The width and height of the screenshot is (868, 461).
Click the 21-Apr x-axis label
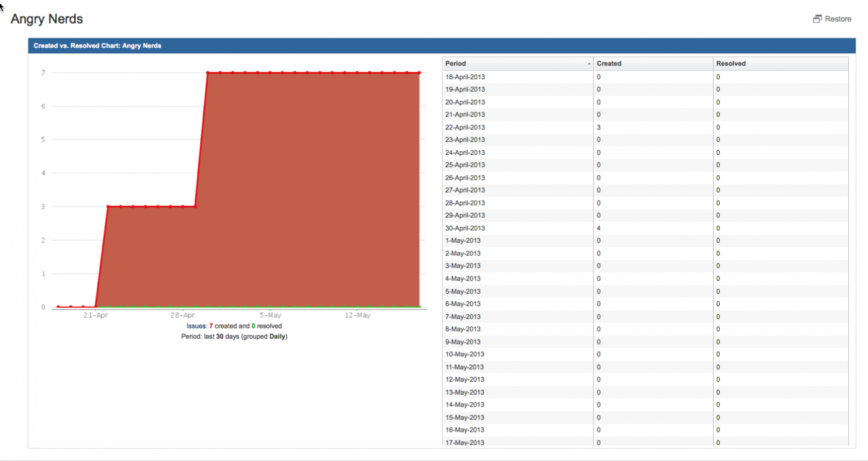[95, 315]
